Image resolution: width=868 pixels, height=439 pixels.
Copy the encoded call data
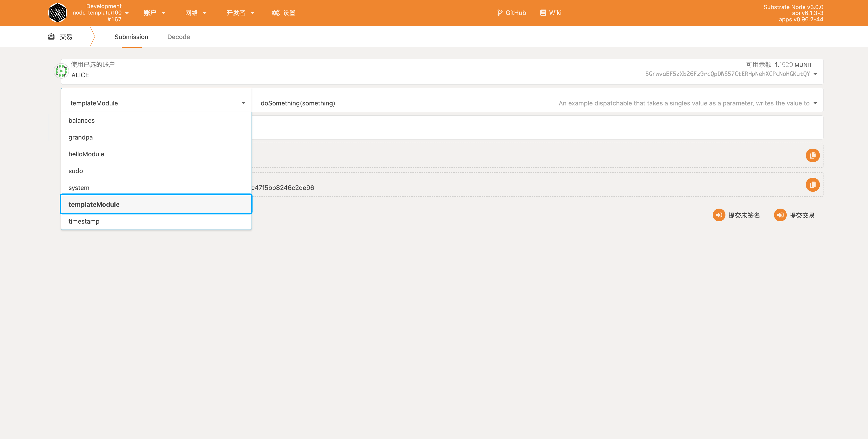coord(812,156)
